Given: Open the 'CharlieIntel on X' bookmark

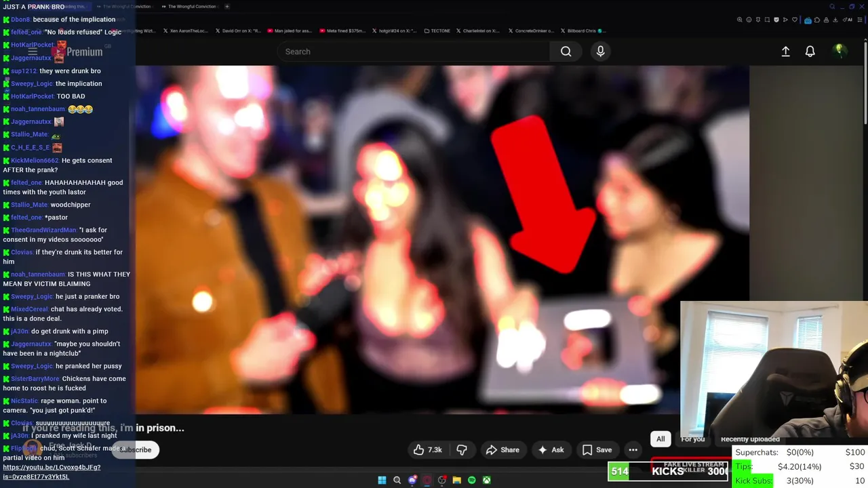Looking at the screenshot, I should click(x=479, y=30).
